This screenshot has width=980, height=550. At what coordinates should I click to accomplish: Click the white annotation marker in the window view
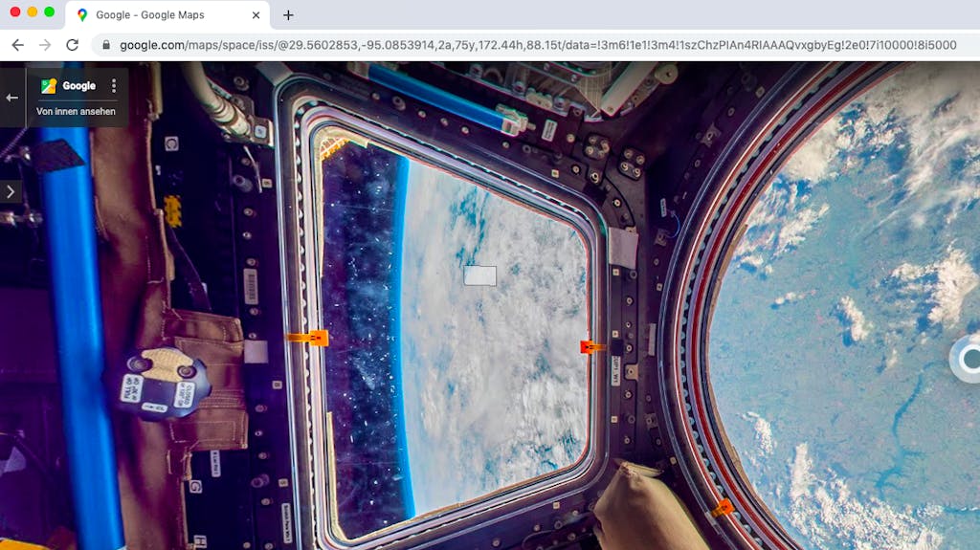tap(480, 275)
